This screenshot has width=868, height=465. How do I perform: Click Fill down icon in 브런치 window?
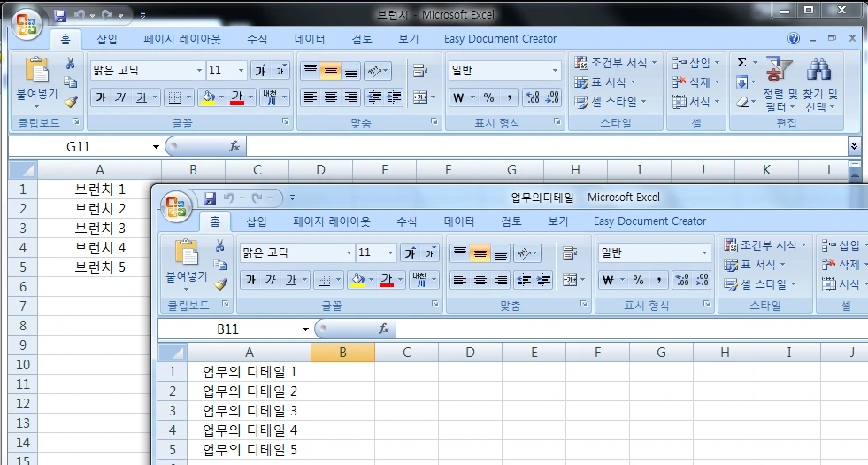(x=741, y=83)
